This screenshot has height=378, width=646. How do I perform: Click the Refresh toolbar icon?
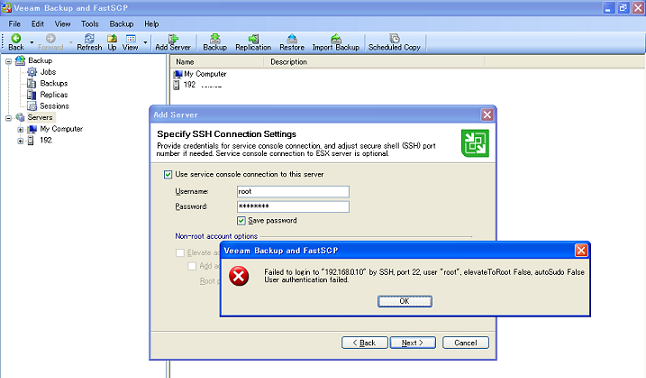click(x=89, y=38)
